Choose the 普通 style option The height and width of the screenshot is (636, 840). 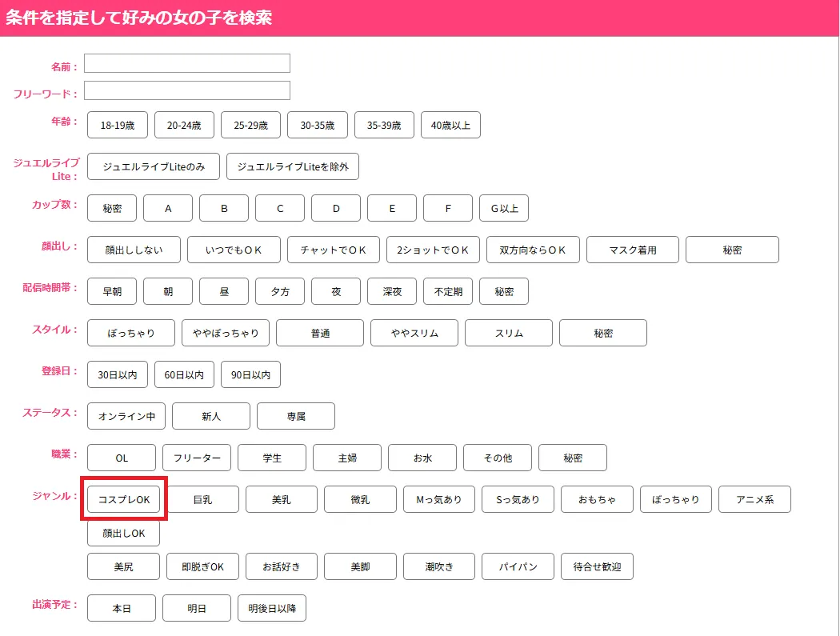click(320, 333)
